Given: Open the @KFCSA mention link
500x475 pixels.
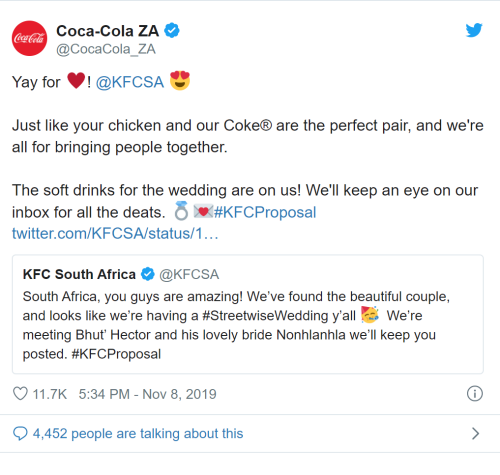Looking at the screenshot, I should pyautogui.click(x=130, y=82).
